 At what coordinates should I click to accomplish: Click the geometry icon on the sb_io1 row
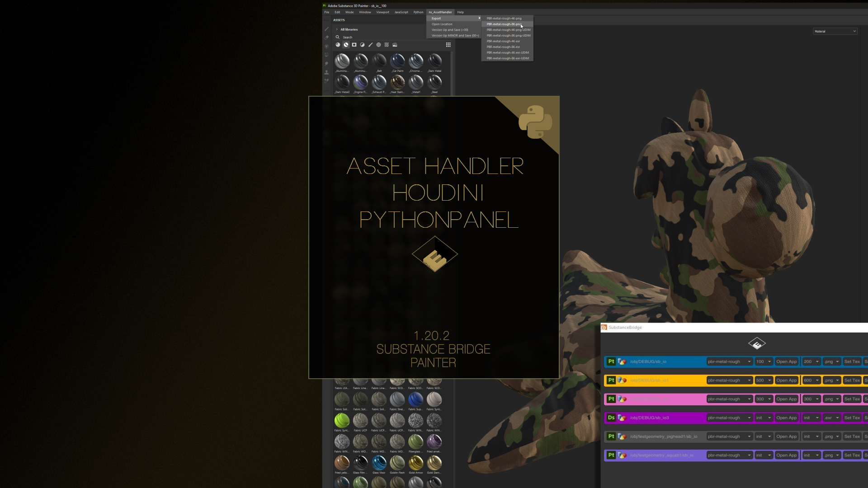point(622,380)
